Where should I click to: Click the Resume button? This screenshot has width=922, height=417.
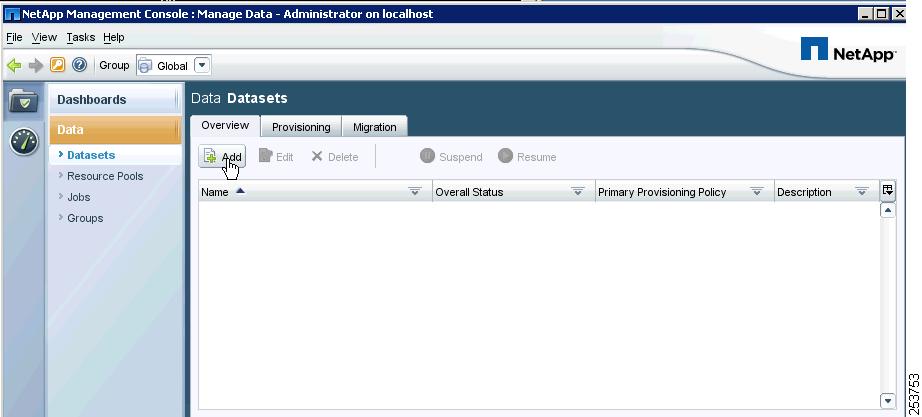pyautogui.click(x=527, y=156)
